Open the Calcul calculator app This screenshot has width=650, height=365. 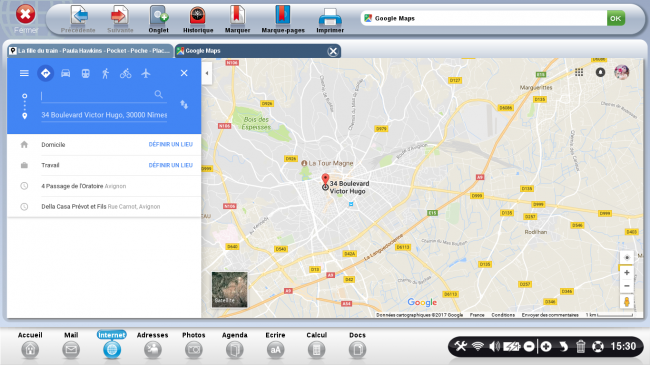pyautogui.click(x=316, y=345)
